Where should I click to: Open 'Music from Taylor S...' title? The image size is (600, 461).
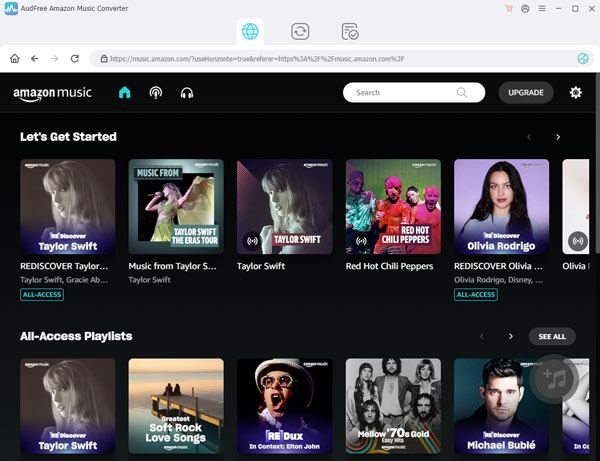tap(172, 266)
